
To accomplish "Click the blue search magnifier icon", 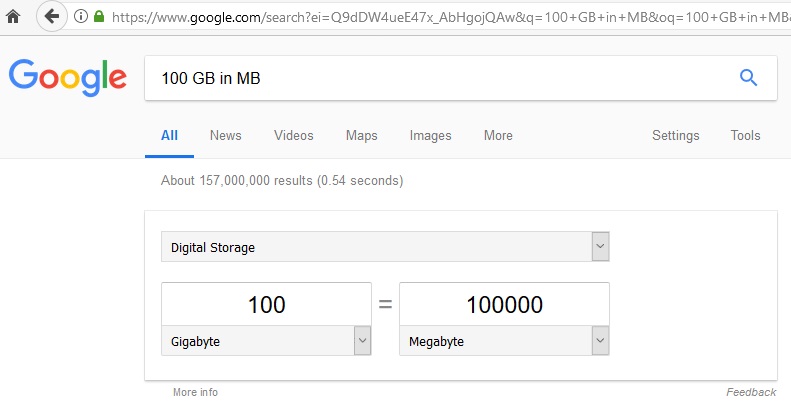I will tap(748, 78).
